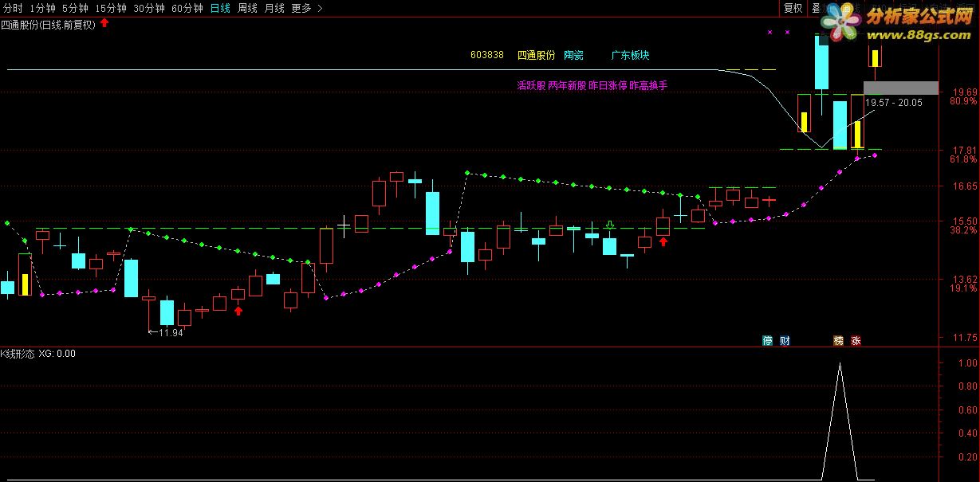
Task: Click the 停 event marker icon
Action: (x=768, y=340)
